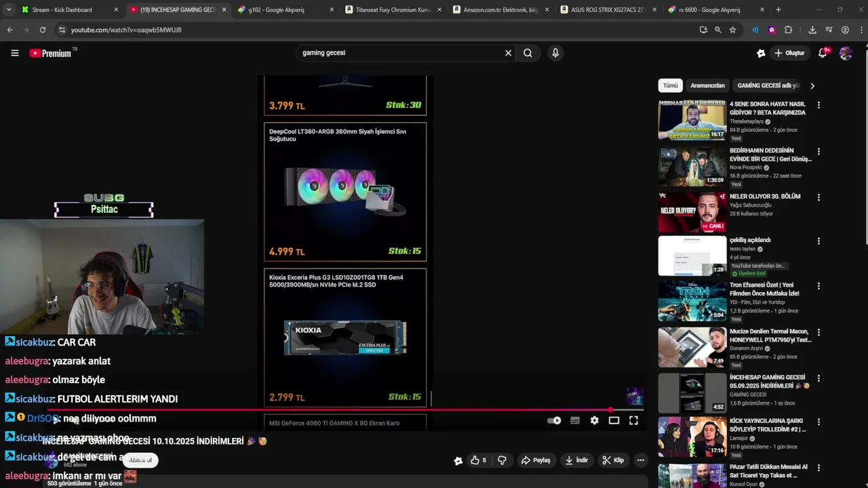Toggle subtitles in the video player
868x488 pixels.
tap(575, 420)
